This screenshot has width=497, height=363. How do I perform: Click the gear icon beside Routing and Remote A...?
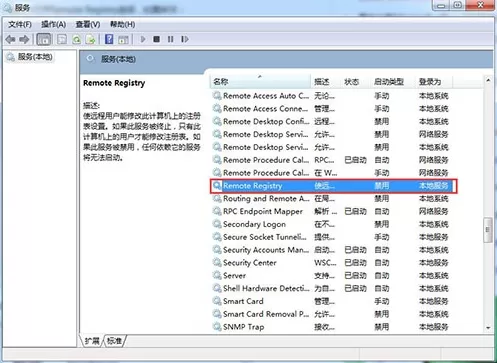click(217, 199)
